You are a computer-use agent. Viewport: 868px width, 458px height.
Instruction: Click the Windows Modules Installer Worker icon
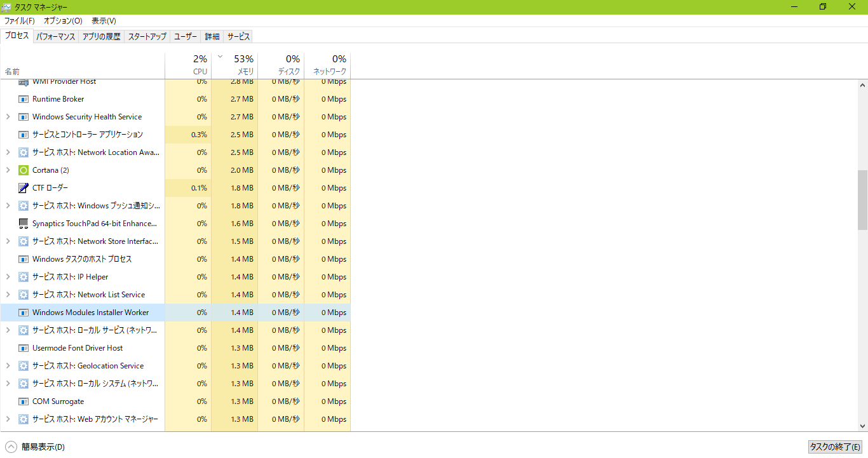click(x=24, y=313)
